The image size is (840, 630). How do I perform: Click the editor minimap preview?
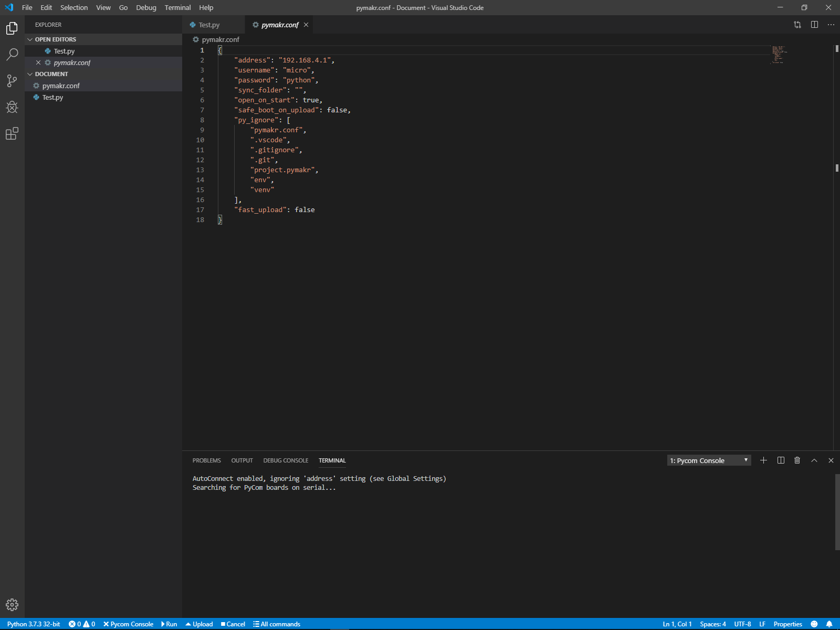[779, 54]
